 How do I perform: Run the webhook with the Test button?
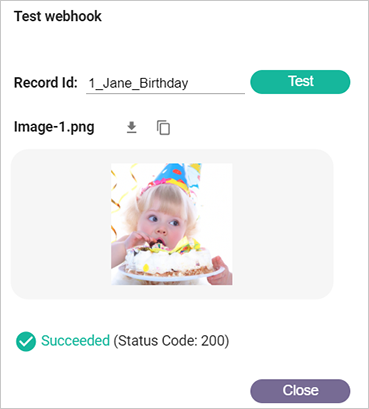click(300, 82)
